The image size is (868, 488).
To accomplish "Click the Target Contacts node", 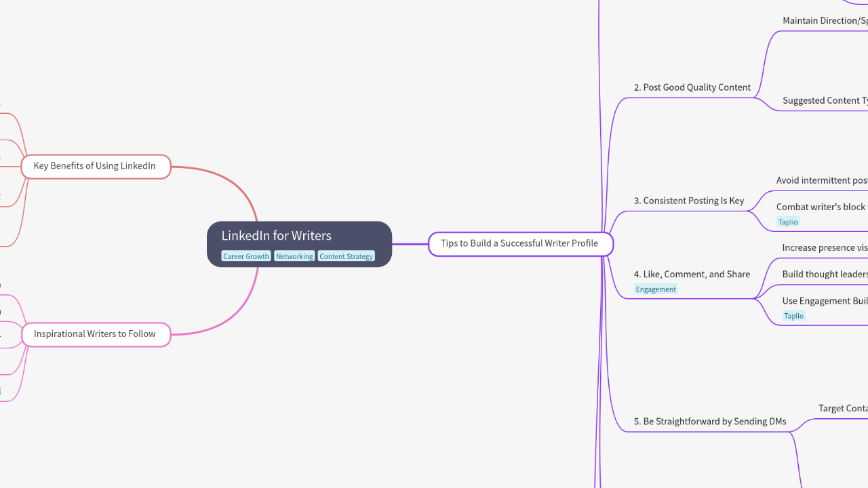I will pos(842,408).
